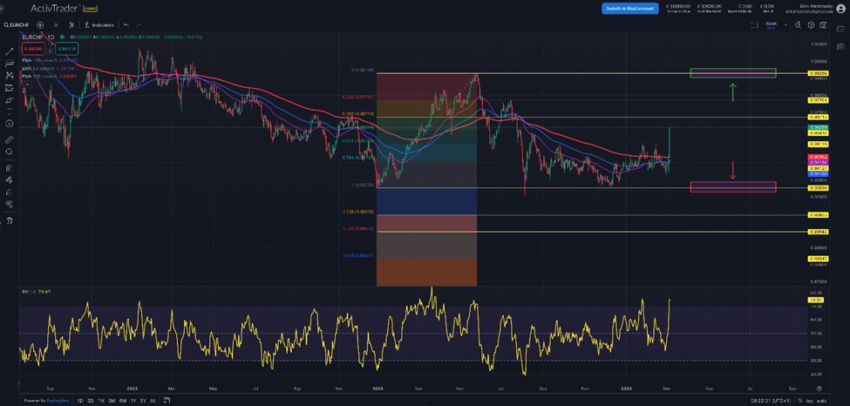The image size is (850, 406).
Task: Click the user profile avatar
Action: point(840,8)
